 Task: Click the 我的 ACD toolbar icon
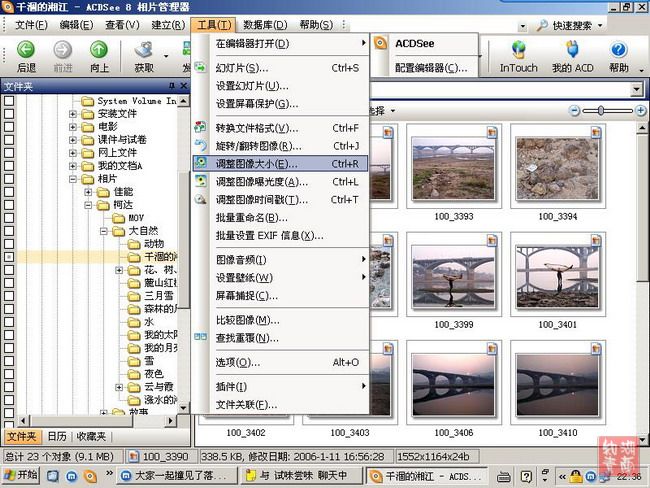tap(573, 50)
